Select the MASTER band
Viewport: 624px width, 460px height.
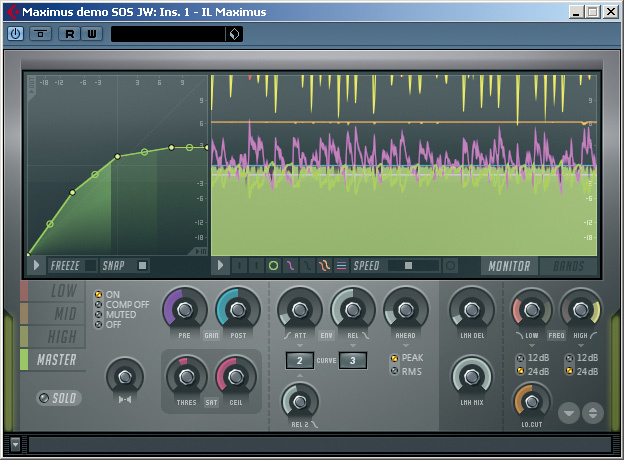click(x=53, y=360)
